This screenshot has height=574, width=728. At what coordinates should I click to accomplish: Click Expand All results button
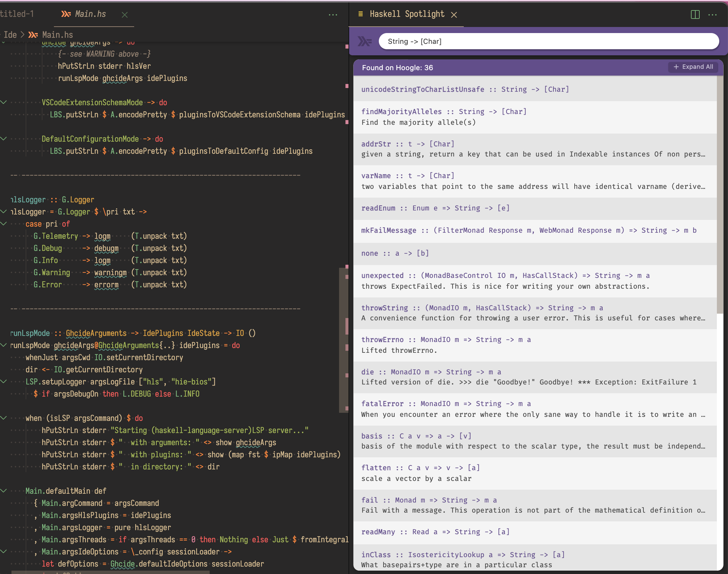[693, 67]
